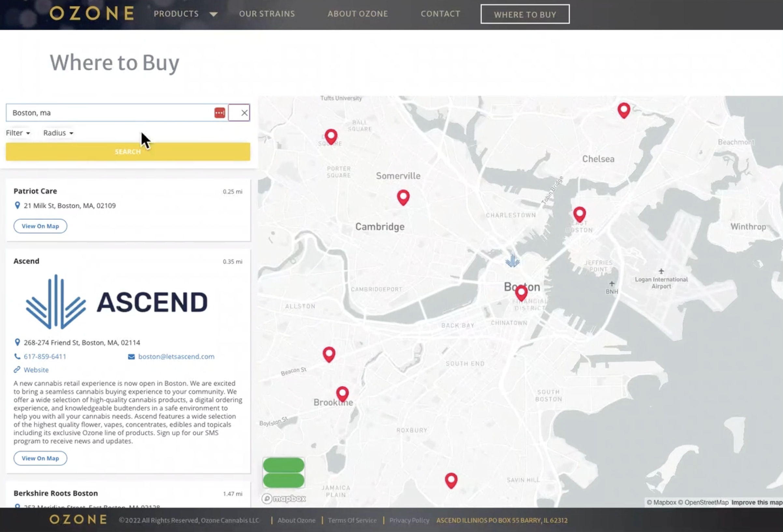Click the Ascend logo image
This screenshot has width=783, height=532.
pos(117,302)
